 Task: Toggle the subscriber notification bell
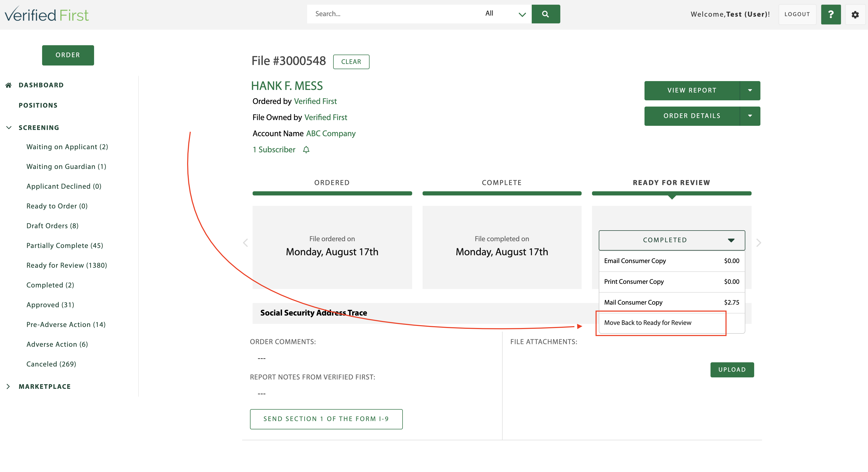tap(306, 150)
